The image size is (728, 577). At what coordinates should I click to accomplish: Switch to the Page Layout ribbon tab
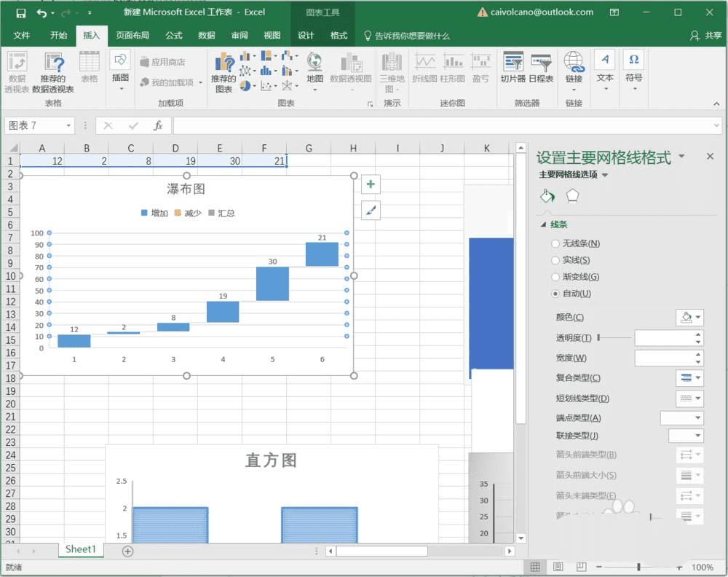point(132,35)
